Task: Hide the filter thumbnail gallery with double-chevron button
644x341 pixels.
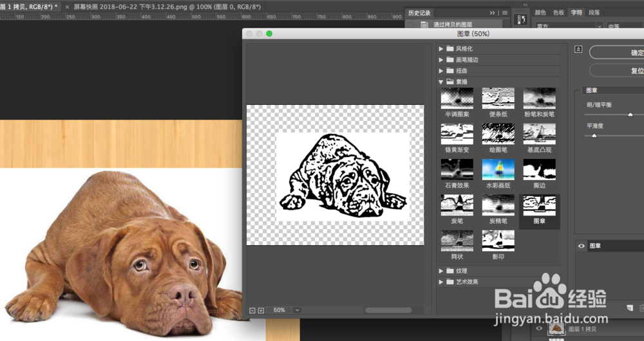Action: pyautogui.click(x=578, y=50)
